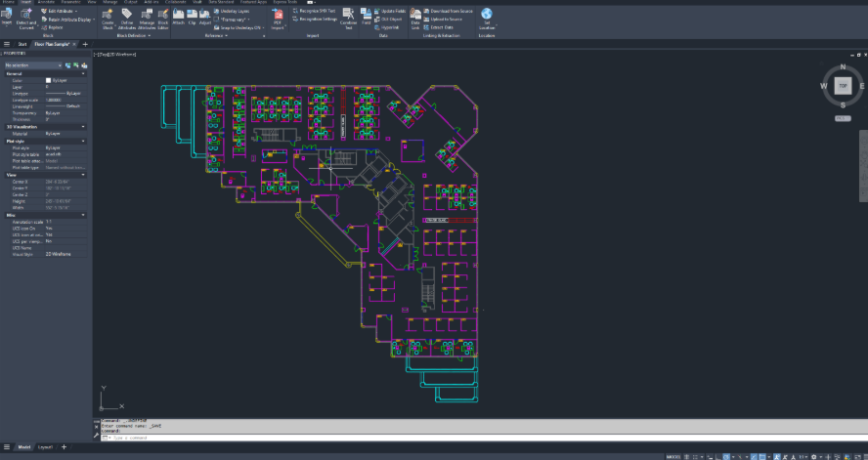Image resolution: width=868 pixels, height=460 pixels.
Task: Switch to the Layout1 tab
Action: pyautogui.click(x=45, y=446)
